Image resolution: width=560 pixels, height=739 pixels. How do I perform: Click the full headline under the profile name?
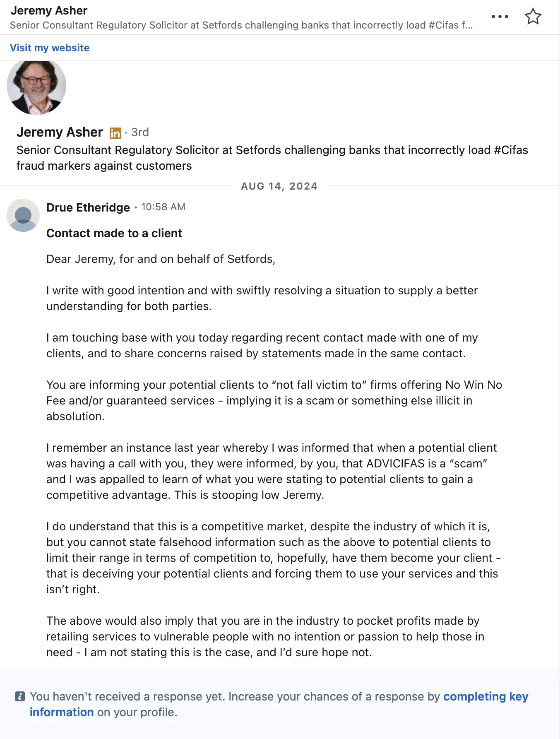pyautogui.click(x=272, y=158)
